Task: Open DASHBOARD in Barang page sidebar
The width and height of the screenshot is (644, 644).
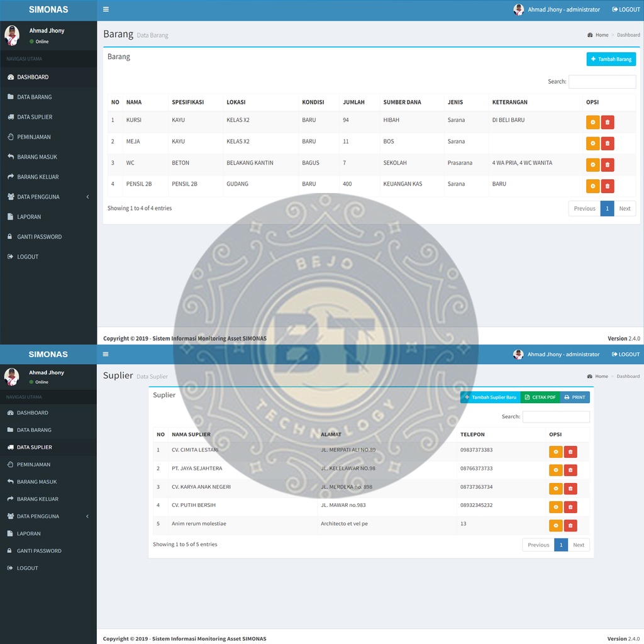Action: [48, 77]
